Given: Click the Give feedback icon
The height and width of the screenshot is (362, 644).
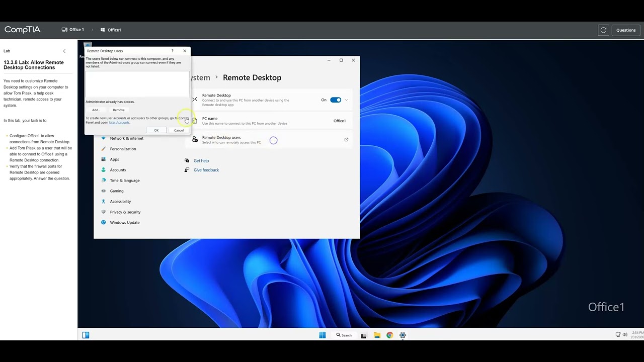Looking at the screenshot, I should (187, 170).
